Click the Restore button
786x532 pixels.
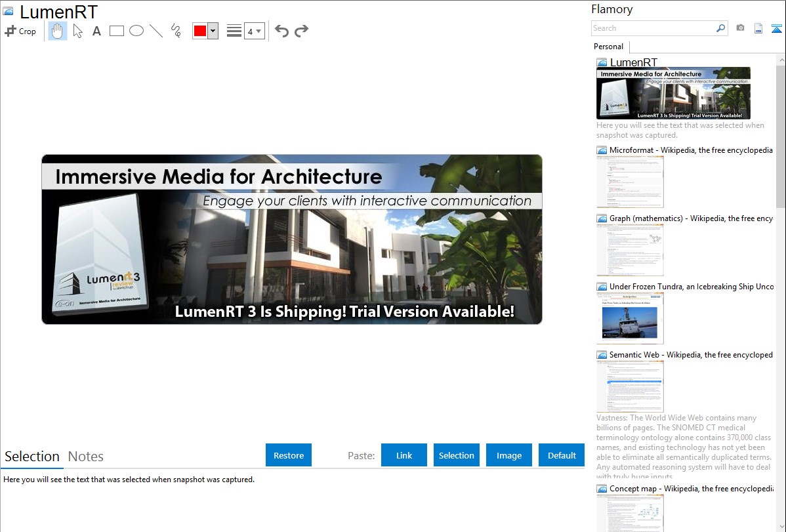pyautogui.click(x=289, y=455)
